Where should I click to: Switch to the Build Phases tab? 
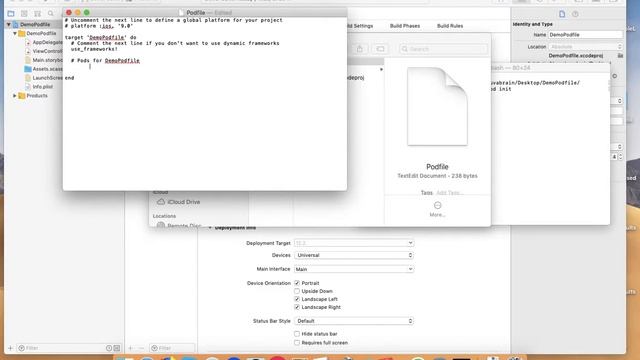point(404,26)
